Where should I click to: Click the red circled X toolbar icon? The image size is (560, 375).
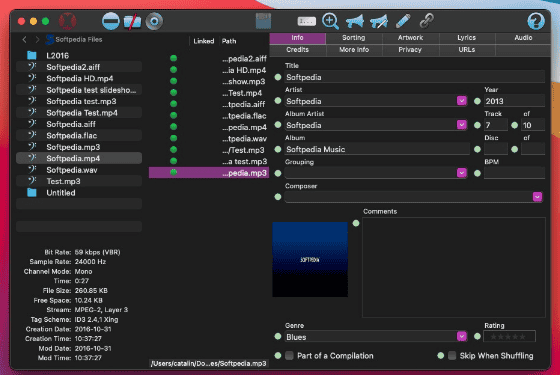[68, 21]
